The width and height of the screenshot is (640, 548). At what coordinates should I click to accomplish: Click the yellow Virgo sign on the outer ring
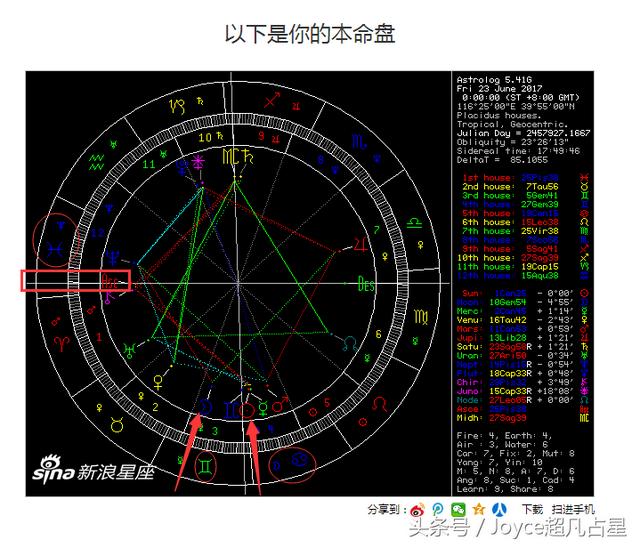click(x=421, y=317)
